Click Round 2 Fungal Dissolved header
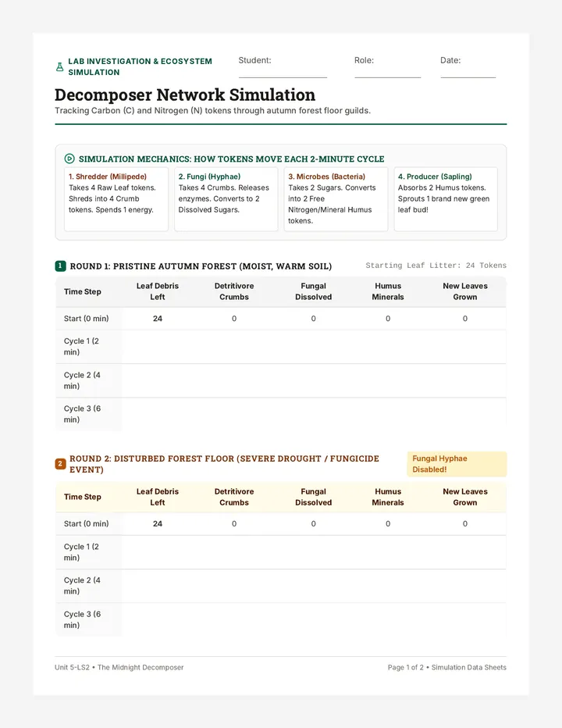Viewport: 562px width, 728px height. coord(313,497)
